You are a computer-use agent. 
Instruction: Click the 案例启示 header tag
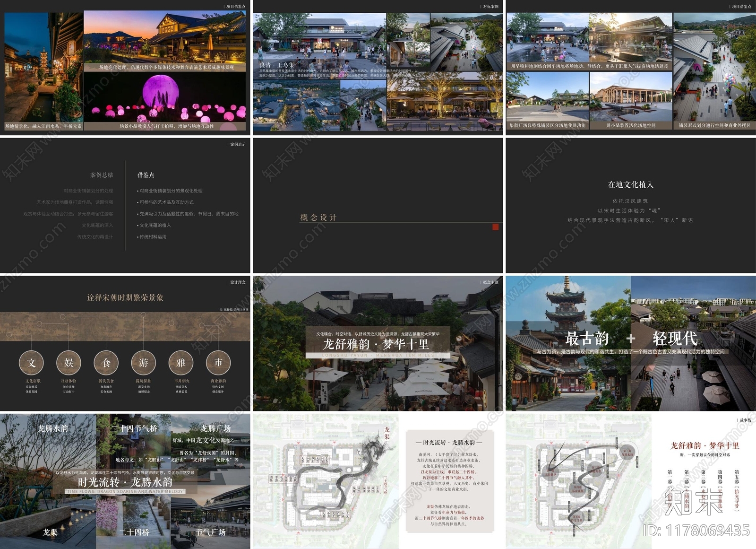tap(237, 144)
